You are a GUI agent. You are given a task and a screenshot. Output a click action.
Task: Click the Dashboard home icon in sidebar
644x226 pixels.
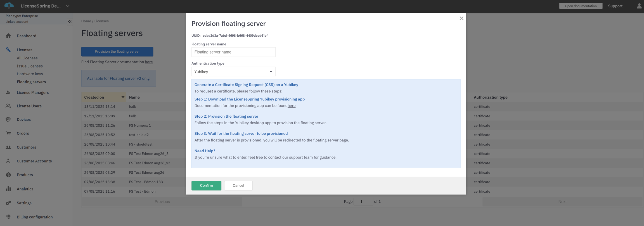tap(8, 36)
